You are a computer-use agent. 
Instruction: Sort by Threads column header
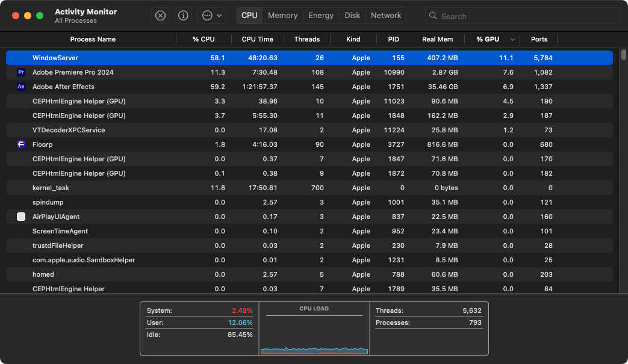pos(307,39)
